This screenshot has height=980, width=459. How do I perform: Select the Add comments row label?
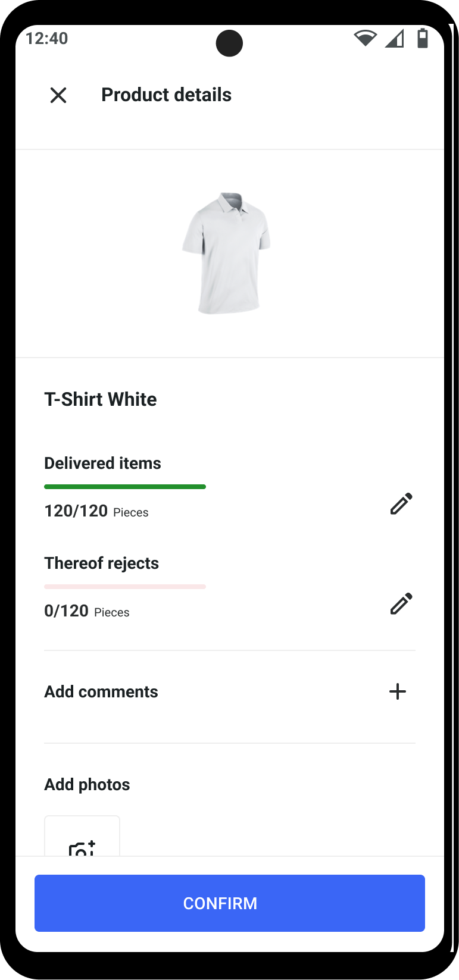point(101,691)
